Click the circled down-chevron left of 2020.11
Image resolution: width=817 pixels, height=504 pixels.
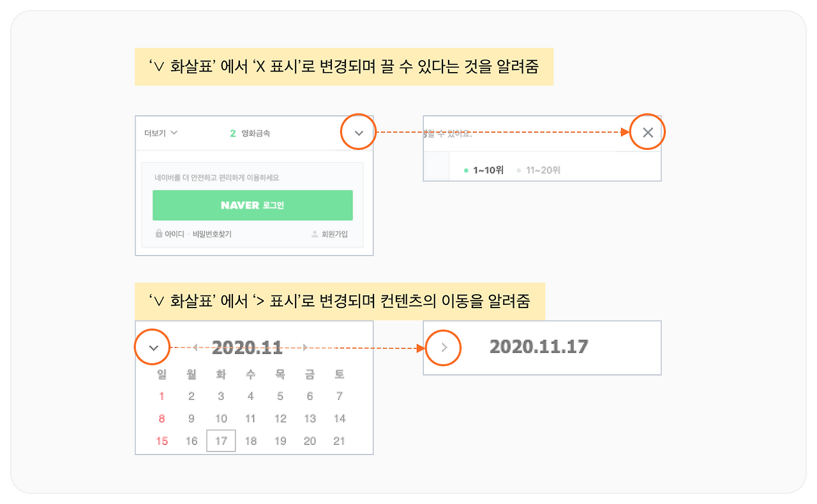pos(153,348)
